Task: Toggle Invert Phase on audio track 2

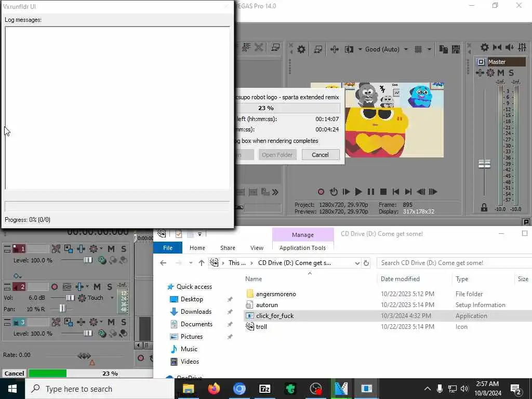Action: tap(67, 287)
